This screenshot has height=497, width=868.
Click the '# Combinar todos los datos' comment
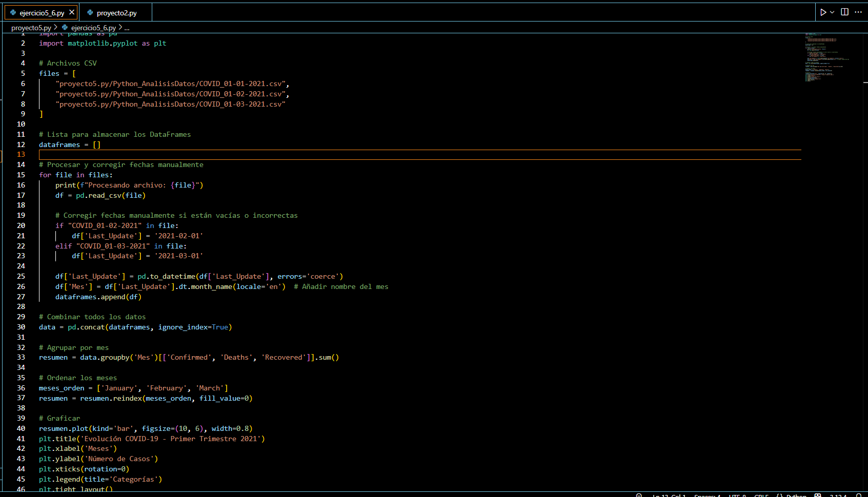92,317
